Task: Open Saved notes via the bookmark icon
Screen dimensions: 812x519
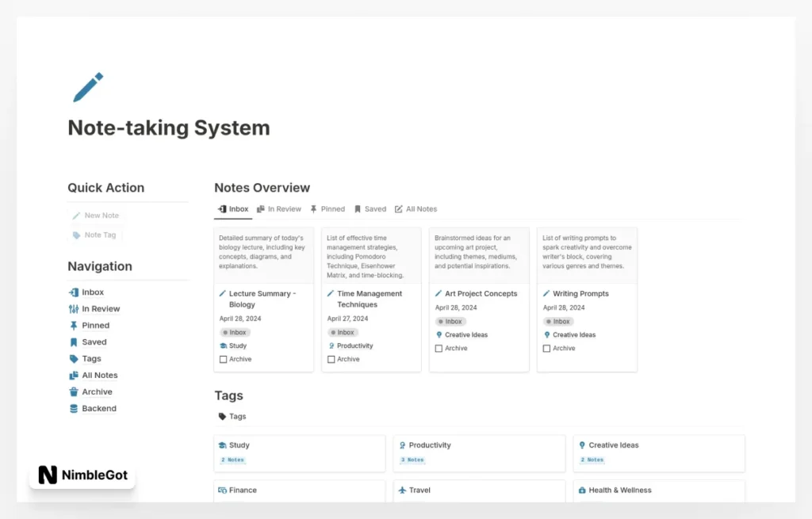Action: [75, 342]
